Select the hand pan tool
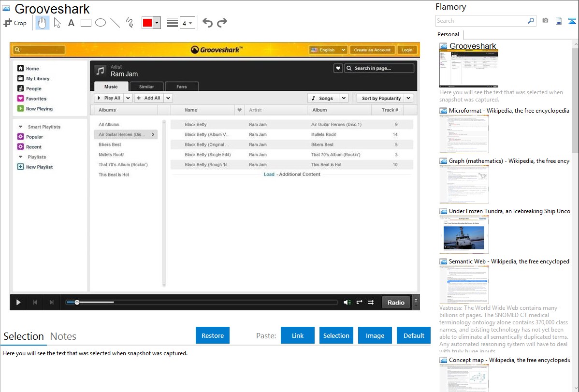 (x=43, y=23)
